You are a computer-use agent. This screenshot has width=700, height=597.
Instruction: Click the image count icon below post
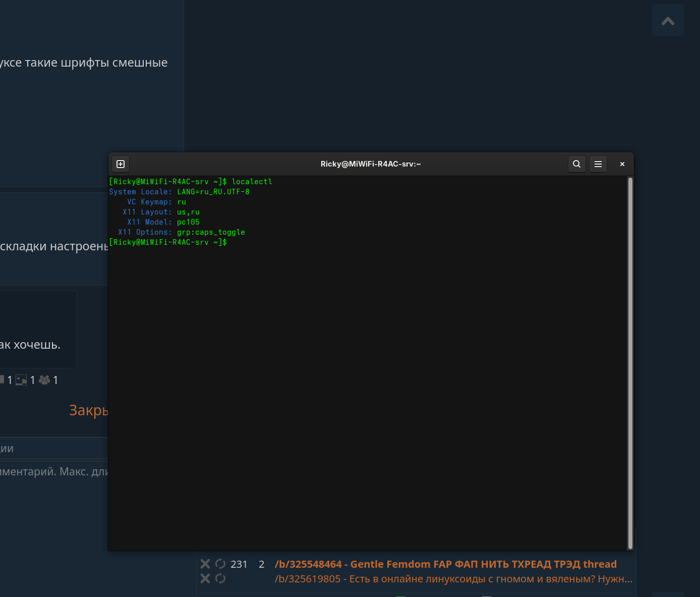(x=21, y=380)
